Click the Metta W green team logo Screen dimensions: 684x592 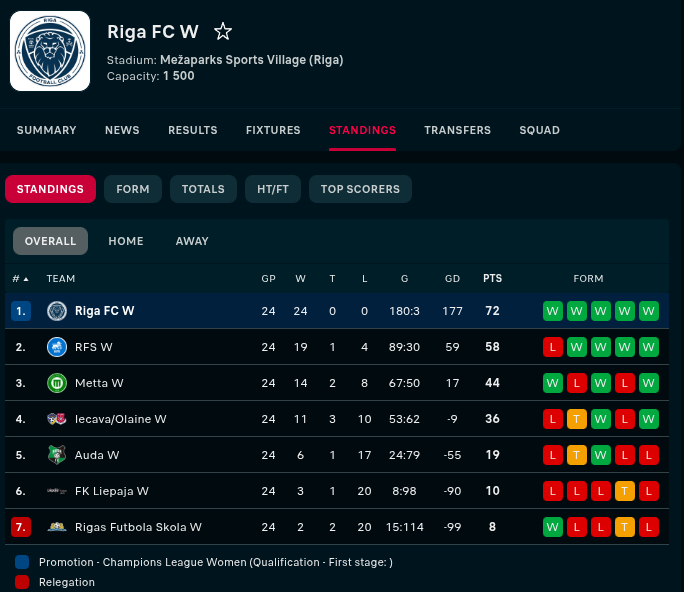(x=57, y=383)
